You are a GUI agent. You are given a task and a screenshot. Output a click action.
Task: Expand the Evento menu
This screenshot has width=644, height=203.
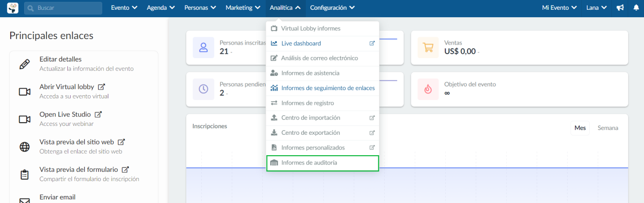[124, 8]
